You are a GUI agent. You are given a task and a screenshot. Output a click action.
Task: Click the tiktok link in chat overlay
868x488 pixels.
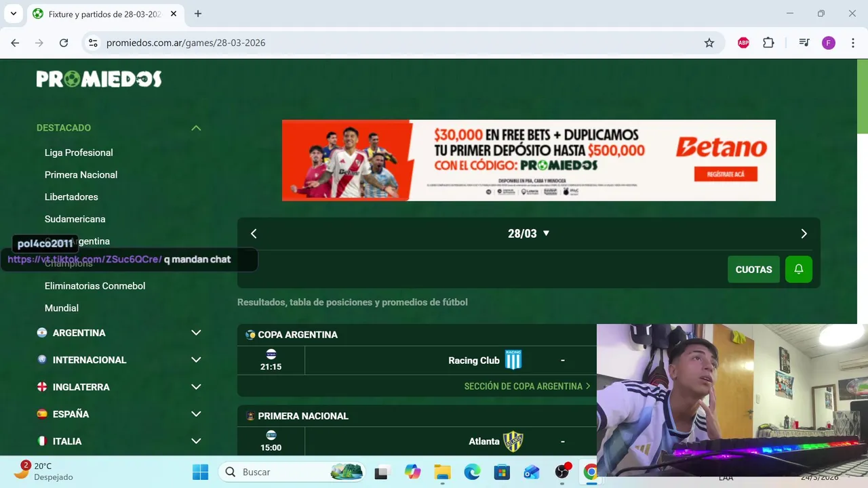[85, 260]
